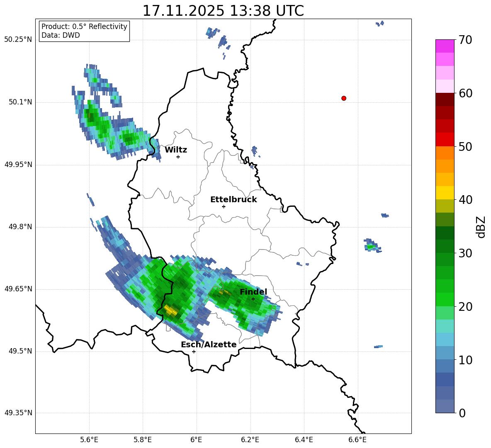Click the 'Data: DWD' text

pos(61,35)
